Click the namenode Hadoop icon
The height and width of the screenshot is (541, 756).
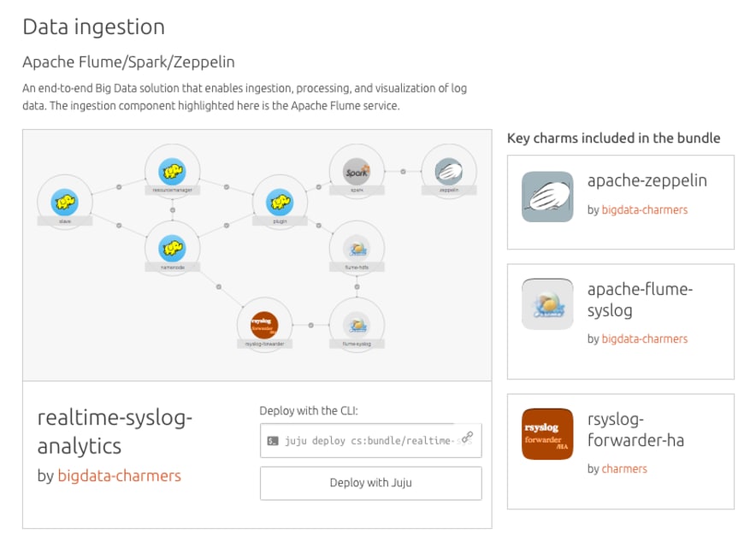click(x=173, y=249)
